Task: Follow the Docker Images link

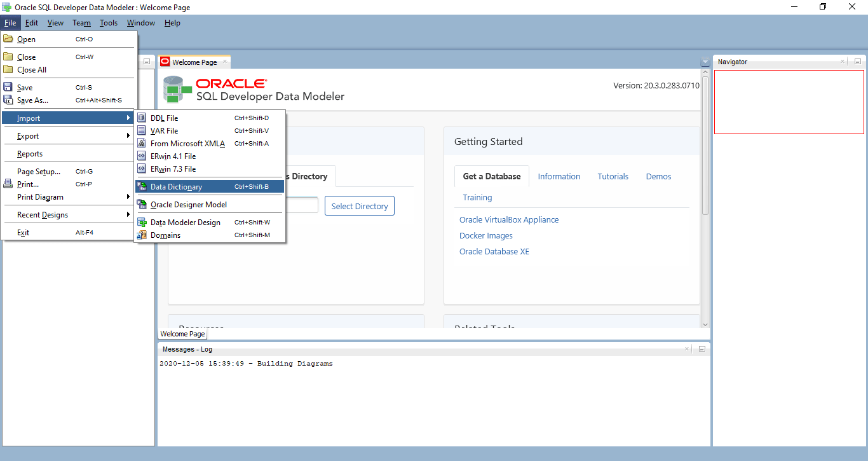Action: [x=485, y=235]
